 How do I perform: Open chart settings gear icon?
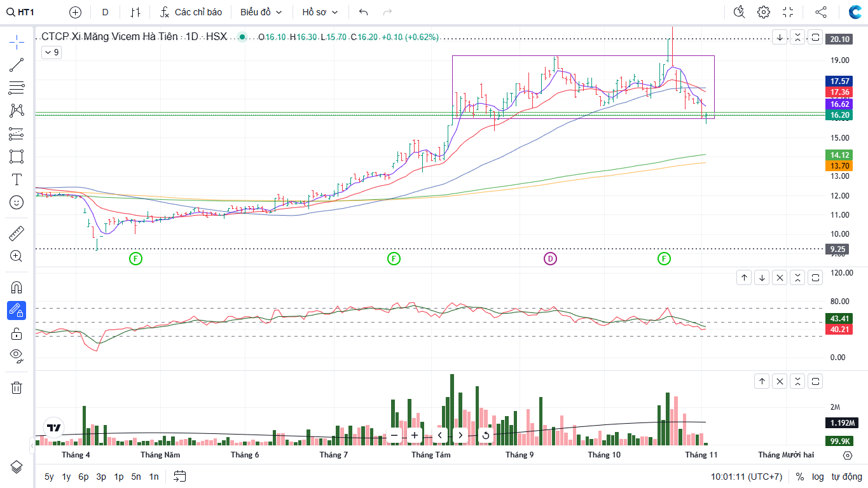click(764, 12)
